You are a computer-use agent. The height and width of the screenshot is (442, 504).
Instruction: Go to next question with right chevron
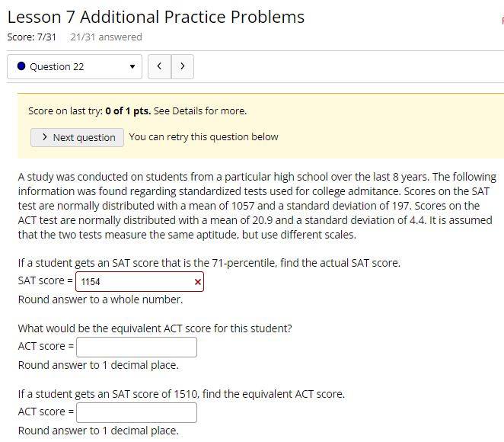coord(183,66)
